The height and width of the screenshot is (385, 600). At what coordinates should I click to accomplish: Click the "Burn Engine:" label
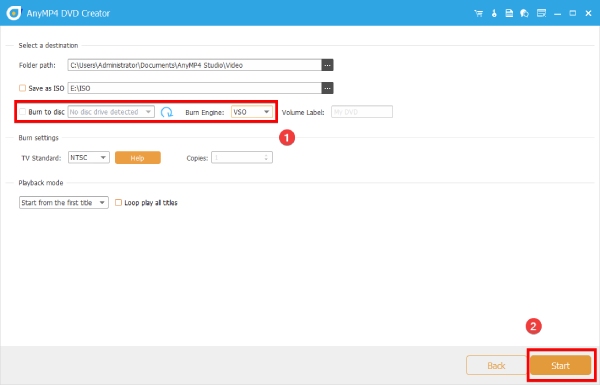pos(205,113)
